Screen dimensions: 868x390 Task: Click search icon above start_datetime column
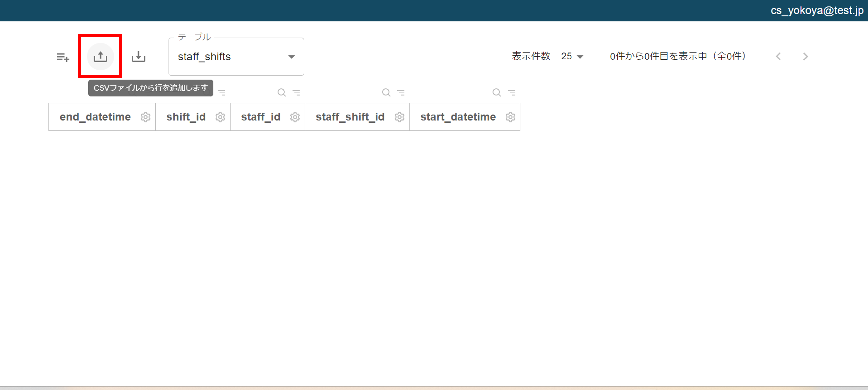(x=497, y=92)
